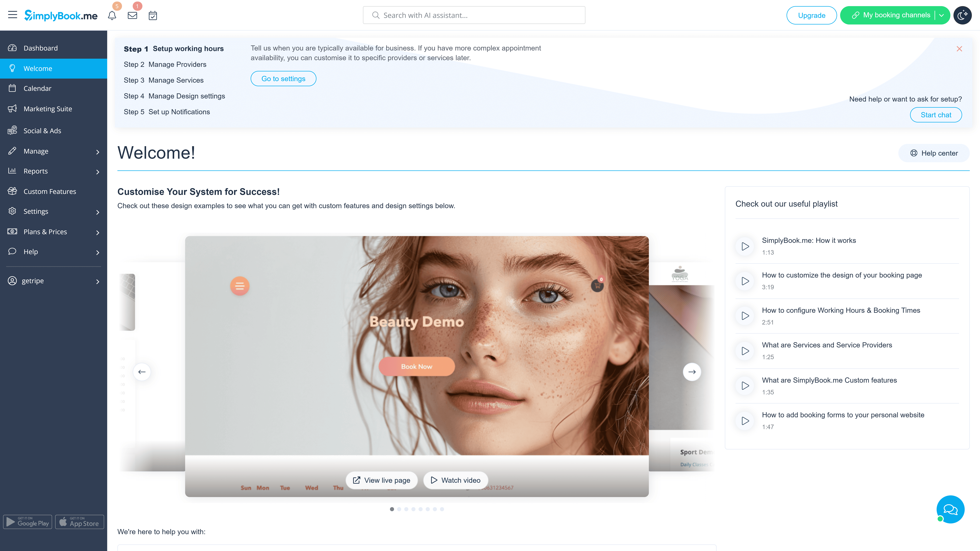
Task: Open Social & Ads in the sidebar
Action: point(54,130)
